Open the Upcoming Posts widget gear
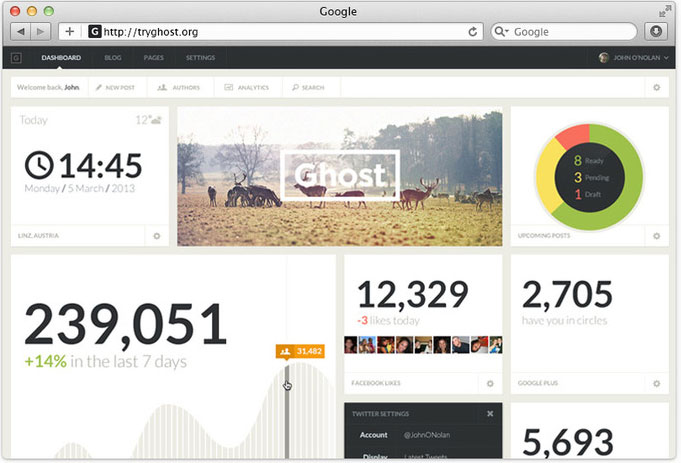The width and height of the screenshot is (681, 463). pyautogui.click(x=657, y=236)
